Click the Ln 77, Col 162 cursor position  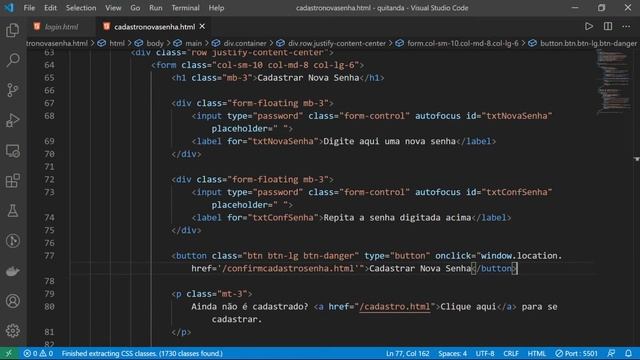point(407,353)
